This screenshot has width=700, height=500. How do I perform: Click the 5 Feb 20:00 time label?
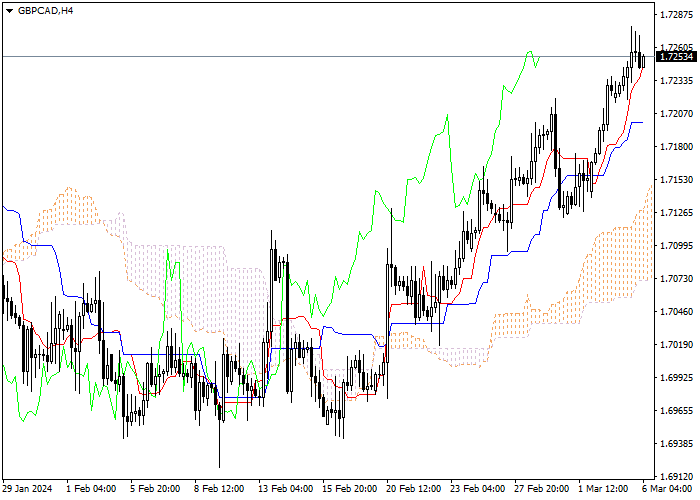155,489
